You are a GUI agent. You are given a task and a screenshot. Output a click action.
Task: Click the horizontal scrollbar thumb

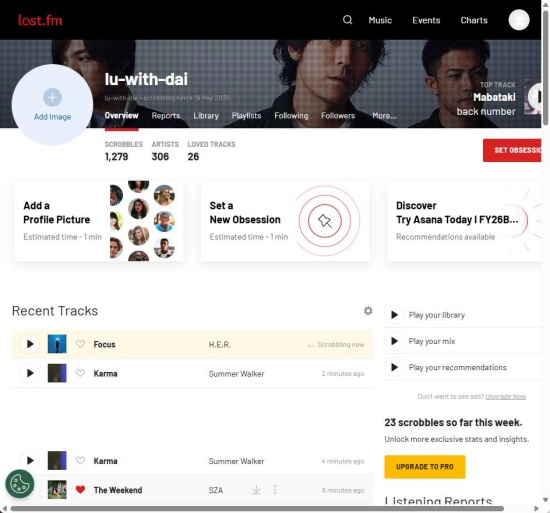click(257, 508)
